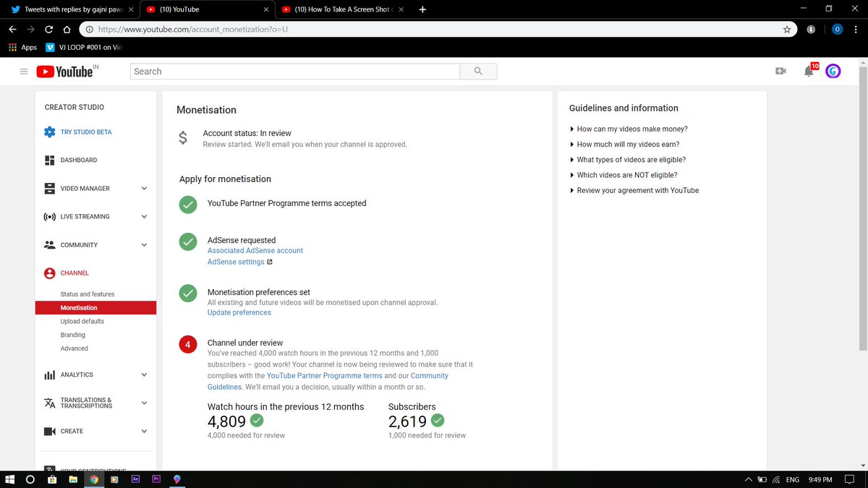Click the browser home button
Image resolution: width=868 pixels, height=488 pixels.
coord(67,30)
